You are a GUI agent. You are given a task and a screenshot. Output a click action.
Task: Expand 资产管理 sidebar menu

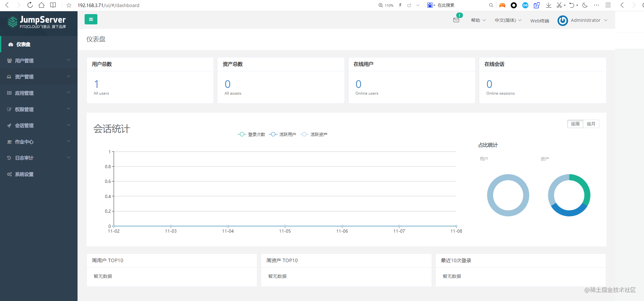click(39, 77)
